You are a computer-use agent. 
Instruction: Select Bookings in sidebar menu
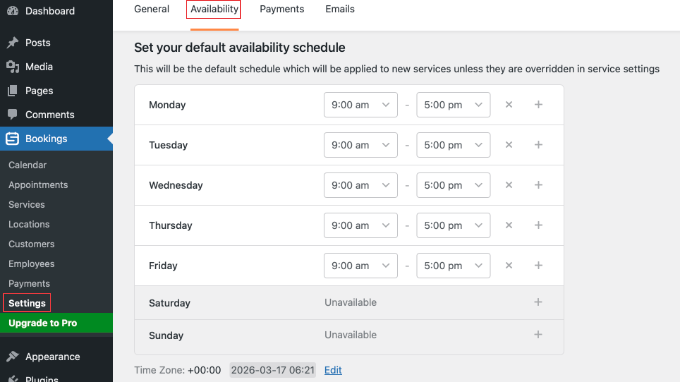(56, 139)
